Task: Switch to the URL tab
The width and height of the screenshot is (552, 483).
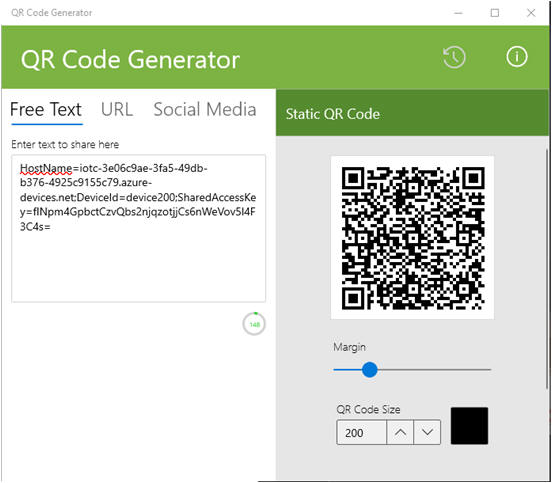Action: (x=117, y=109)
